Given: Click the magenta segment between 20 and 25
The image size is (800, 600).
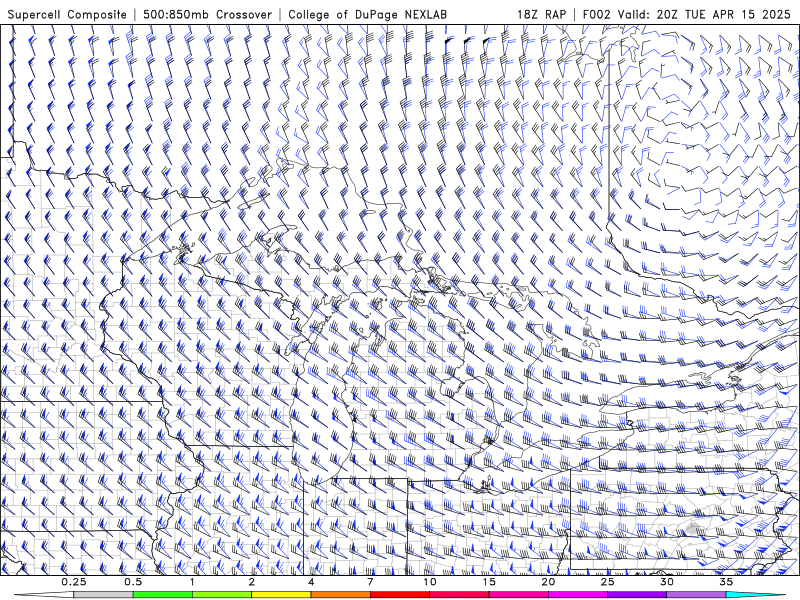Looking at the screenshot, I should [578, 595].
